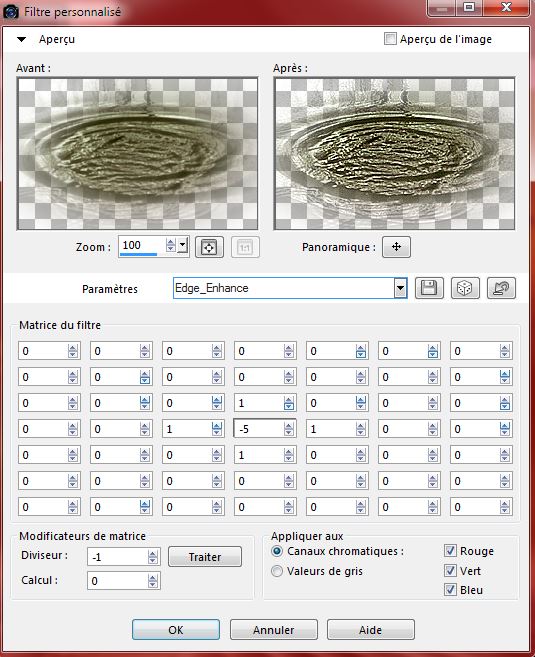Viewport: 535px width, 657px height.
Task: Collapse the Aperçu section triangle
Action: pos(21,39)
